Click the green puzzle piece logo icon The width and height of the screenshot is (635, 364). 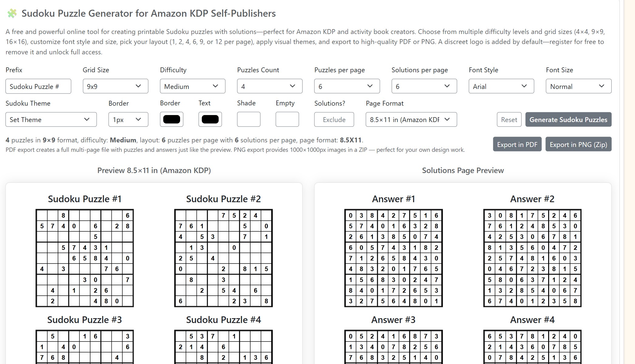(x=12, y=13)
